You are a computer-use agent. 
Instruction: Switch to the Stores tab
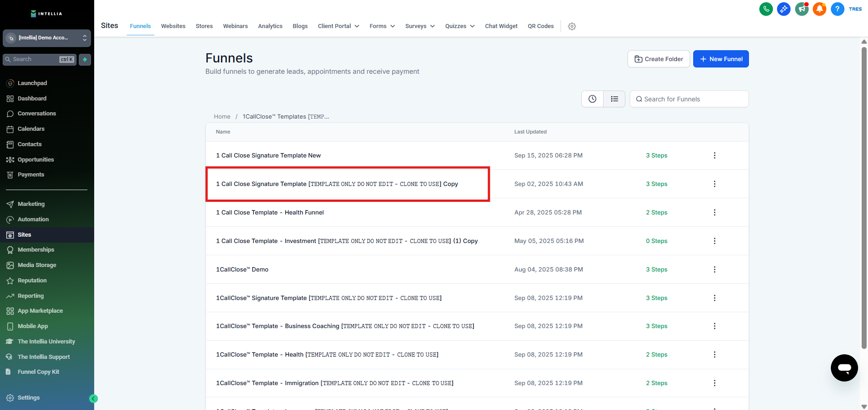204,26
